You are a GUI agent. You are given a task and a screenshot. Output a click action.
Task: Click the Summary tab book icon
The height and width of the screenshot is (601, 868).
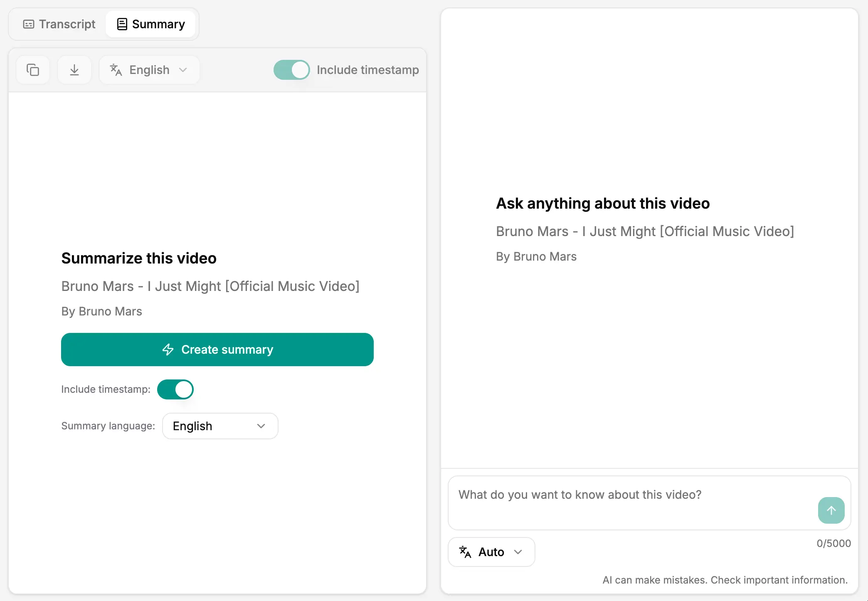click(121, 24)
